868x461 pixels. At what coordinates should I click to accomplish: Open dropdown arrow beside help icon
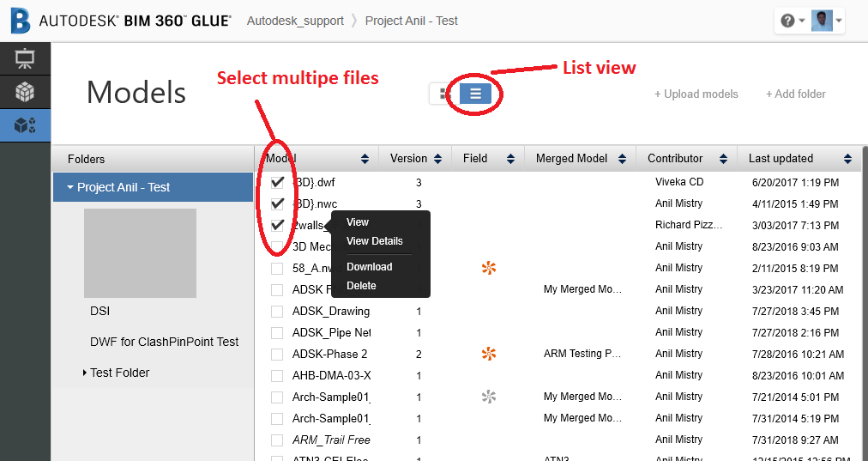click(x=802, y=21)
